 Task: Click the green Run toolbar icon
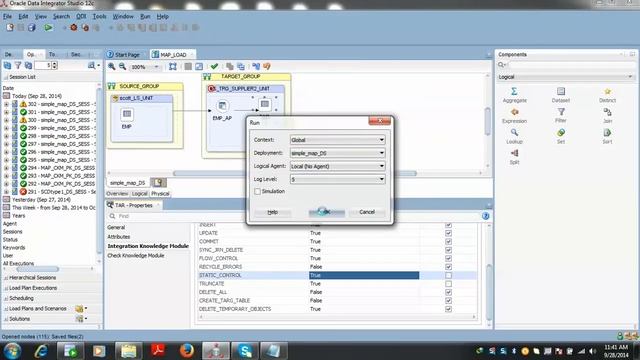[x=48, y=28]
